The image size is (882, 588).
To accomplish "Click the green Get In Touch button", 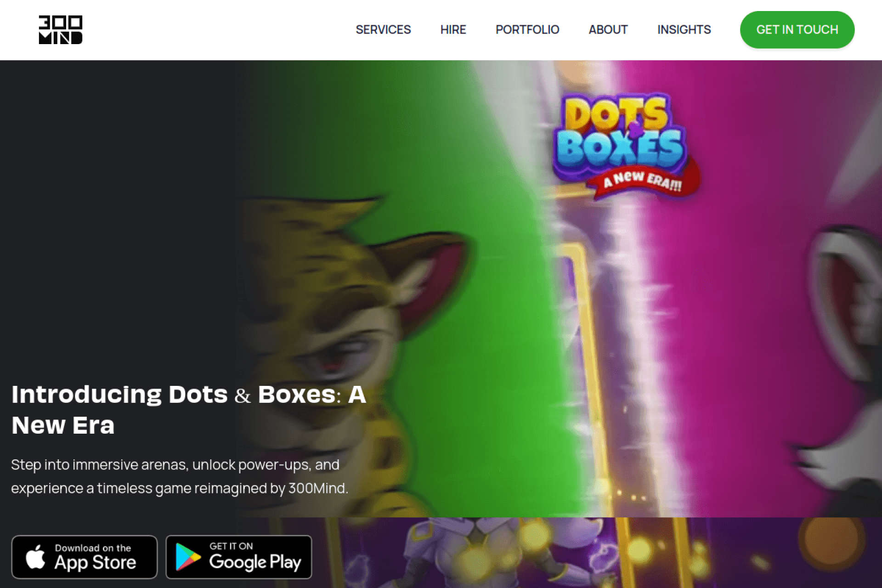I will 797,30.
